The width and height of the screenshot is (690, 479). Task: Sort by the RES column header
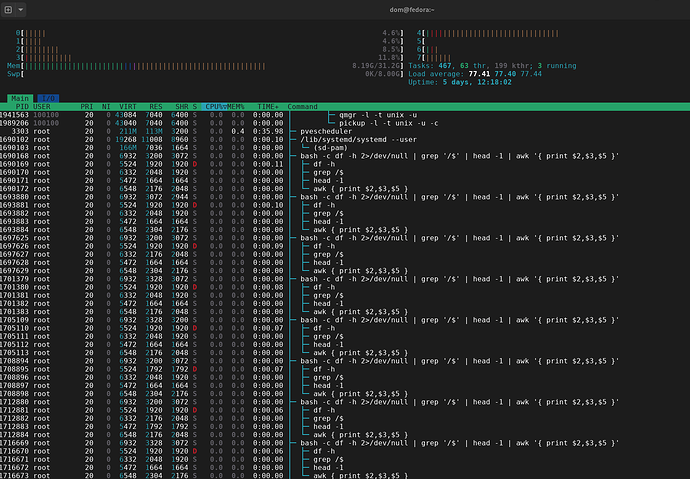pyautogui.click(x=155, y=107)
